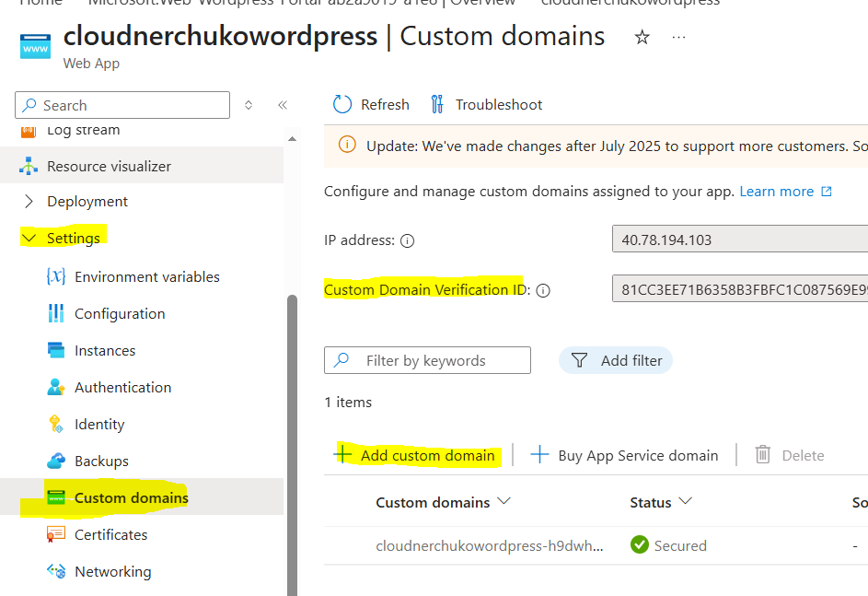
Task: Click the Refresh button label
Action: (385, 105)
